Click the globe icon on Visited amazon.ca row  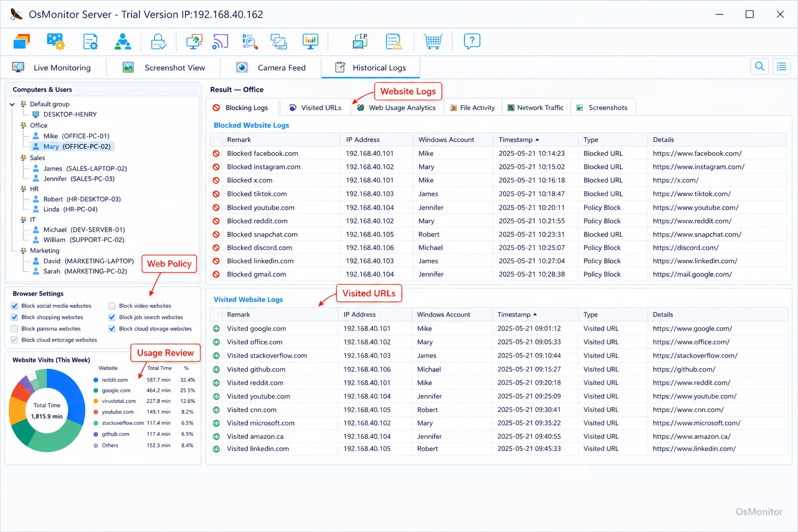[x=216, y=437]
